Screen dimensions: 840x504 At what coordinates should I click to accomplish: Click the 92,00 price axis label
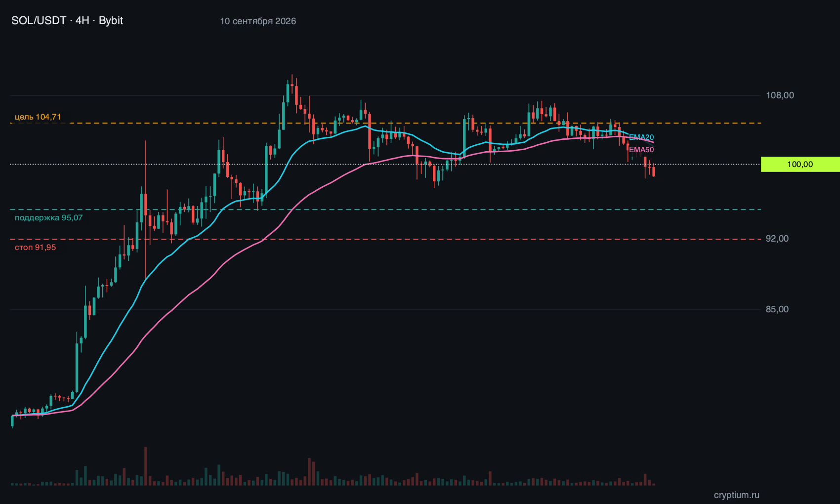tap(777, 239)
